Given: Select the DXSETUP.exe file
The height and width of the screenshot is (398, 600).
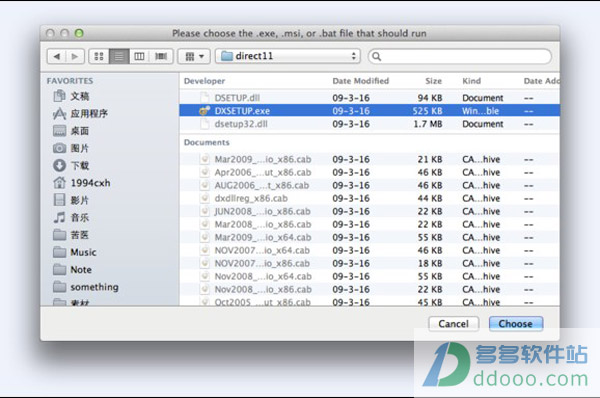Looking at the screenshot, I should coord(369,111).
